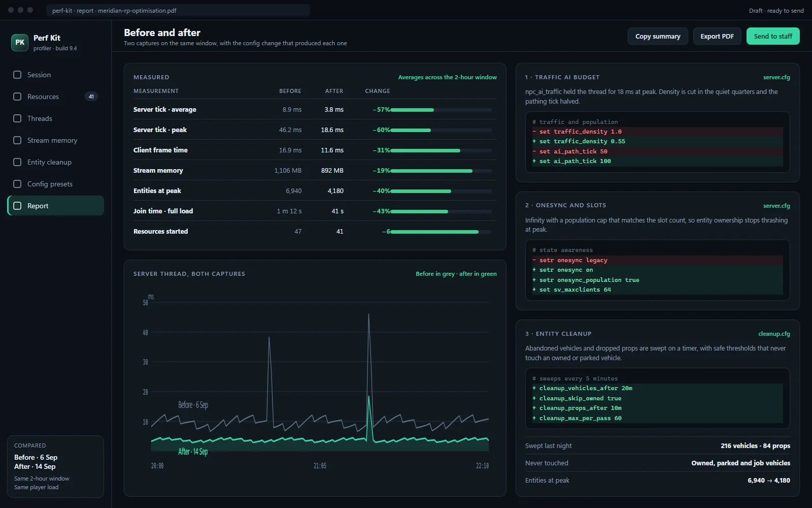
Task: Click the 'Join time · full load' row label
Action: (x=163, y=211)
